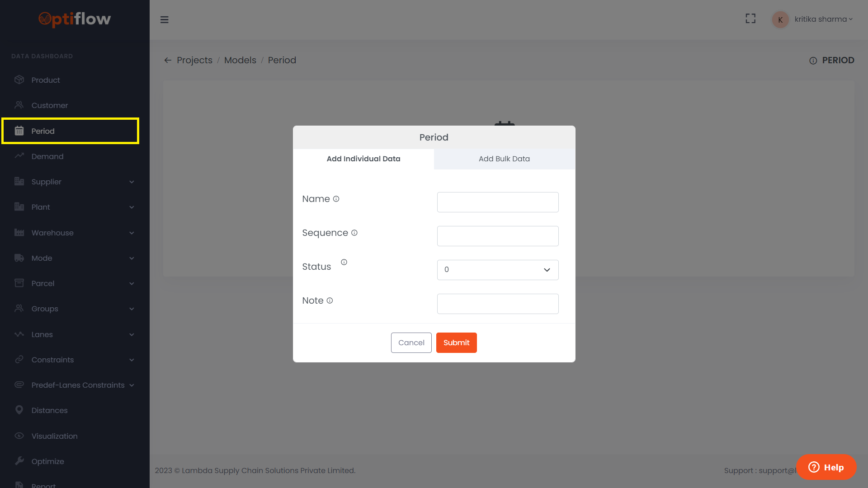Image resolution: width=868 pixels, height=488 pixels.
Task: Open the Help chat widget
Action: 826,467
